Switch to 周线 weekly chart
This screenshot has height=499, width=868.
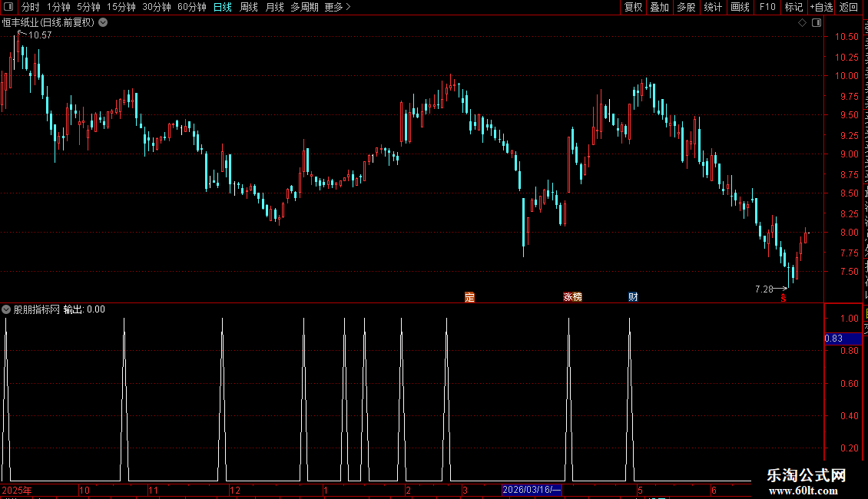point(249,7)
